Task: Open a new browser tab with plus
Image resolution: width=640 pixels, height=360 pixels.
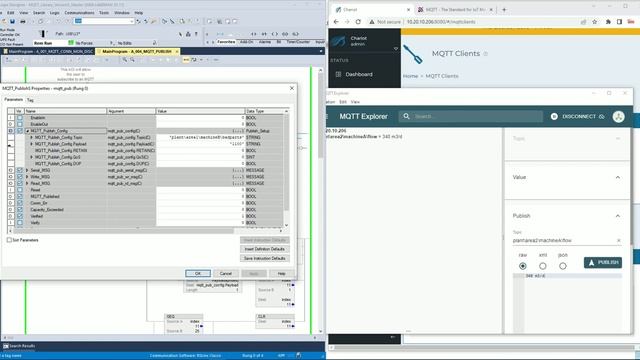Action: (x=504, y=9)
